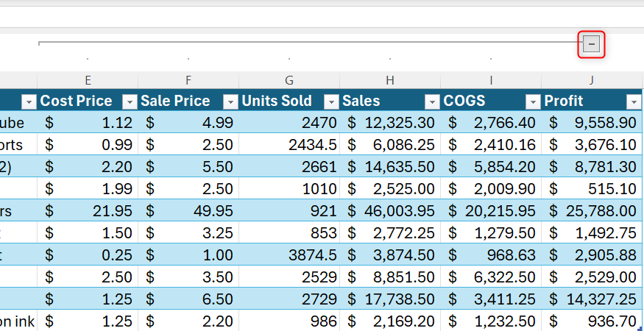The height and width of the screenshot is (331, 644).
Task: Click units sold cell 3874.5
Action: pyautogui.click(x=289, y=255)
